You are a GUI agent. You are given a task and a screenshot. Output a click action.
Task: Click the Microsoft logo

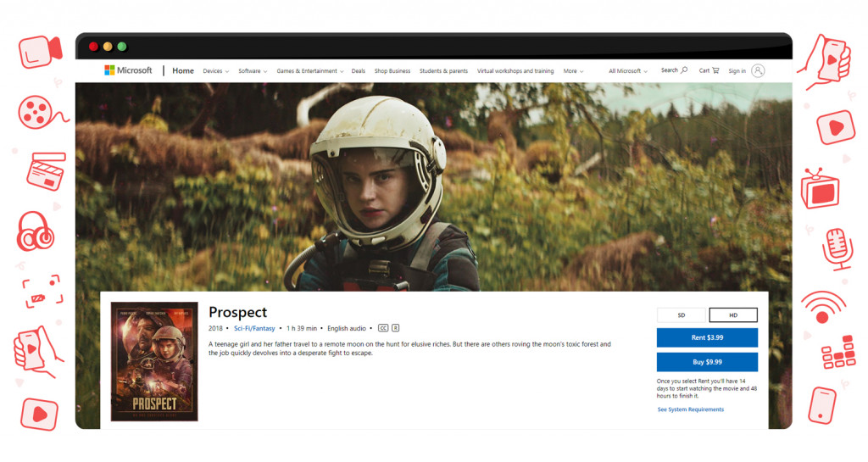(x=128, y=70)
